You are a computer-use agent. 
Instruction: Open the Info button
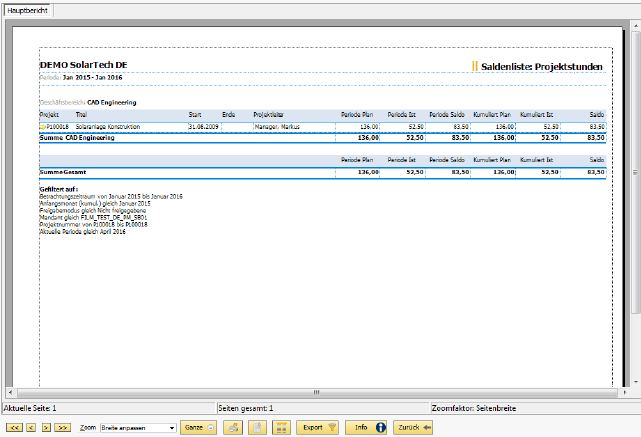(367, 427)
